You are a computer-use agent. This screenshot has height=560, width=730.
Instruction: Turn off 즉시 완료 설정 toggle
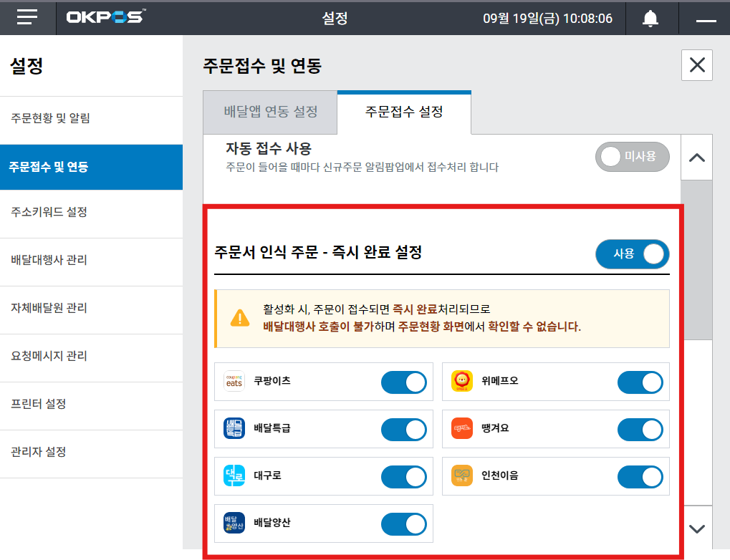[632, 254]
